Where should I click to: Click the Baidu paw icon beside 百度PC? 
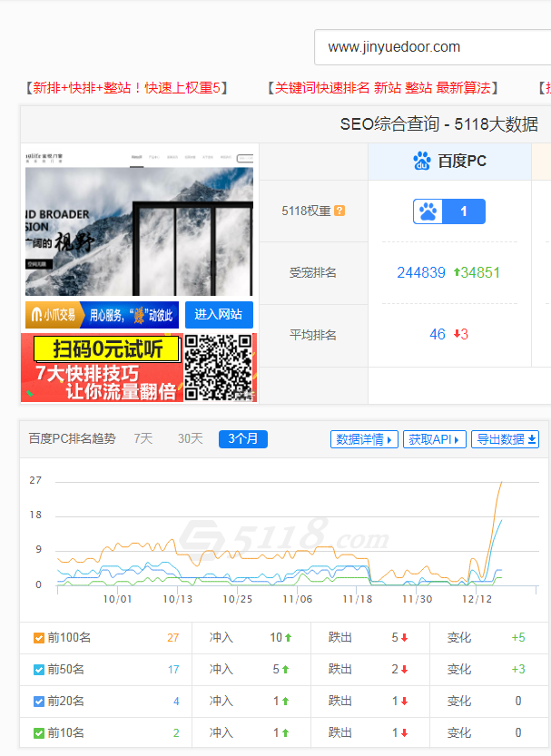pos(422,161)
